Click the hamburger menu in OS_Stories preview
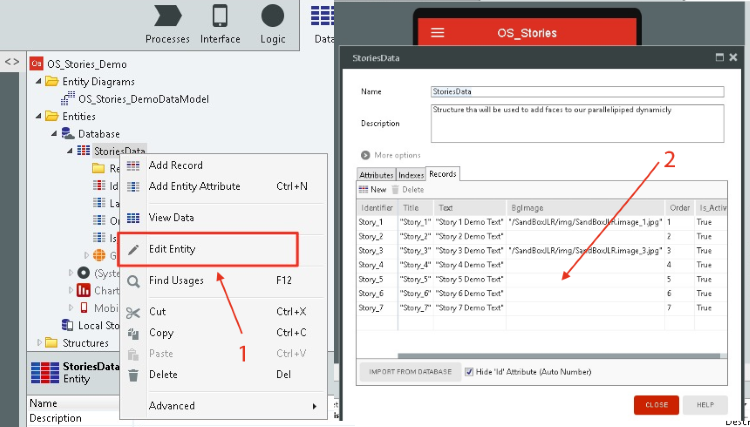 pyautogui.click(x=437, y=32)
